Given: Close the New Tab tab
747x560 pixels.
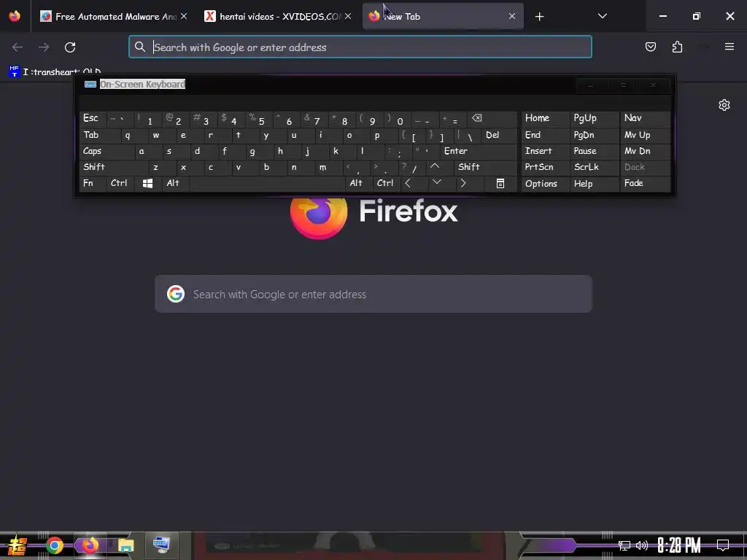Looking at the screenshot, I should (x=512, y=16).
